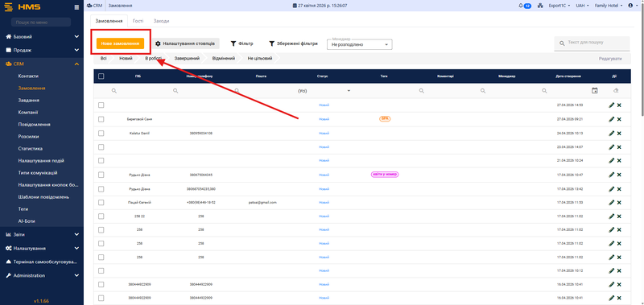Open Налаштування стовпців

[186, 43]
